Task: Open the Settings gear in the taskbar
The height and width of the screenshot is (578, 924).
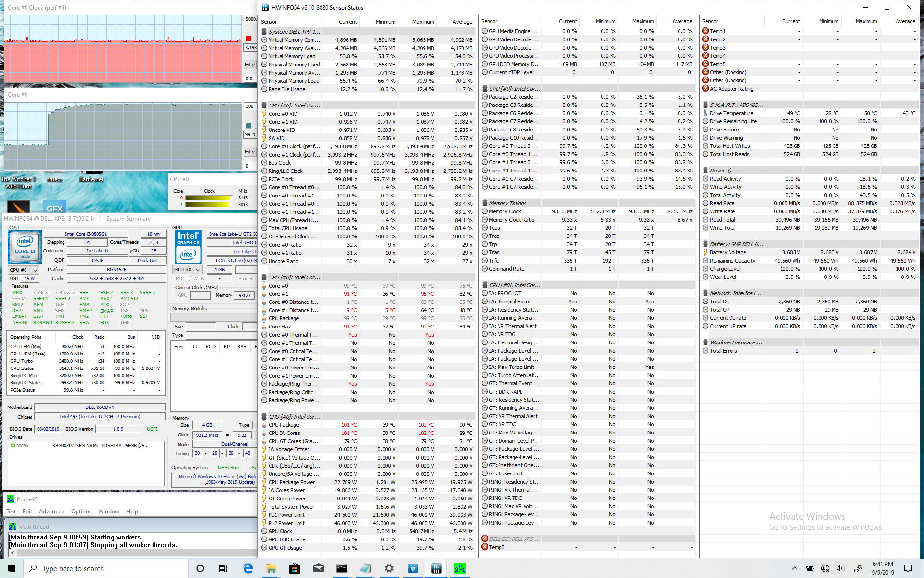Action: coord(389,568)
